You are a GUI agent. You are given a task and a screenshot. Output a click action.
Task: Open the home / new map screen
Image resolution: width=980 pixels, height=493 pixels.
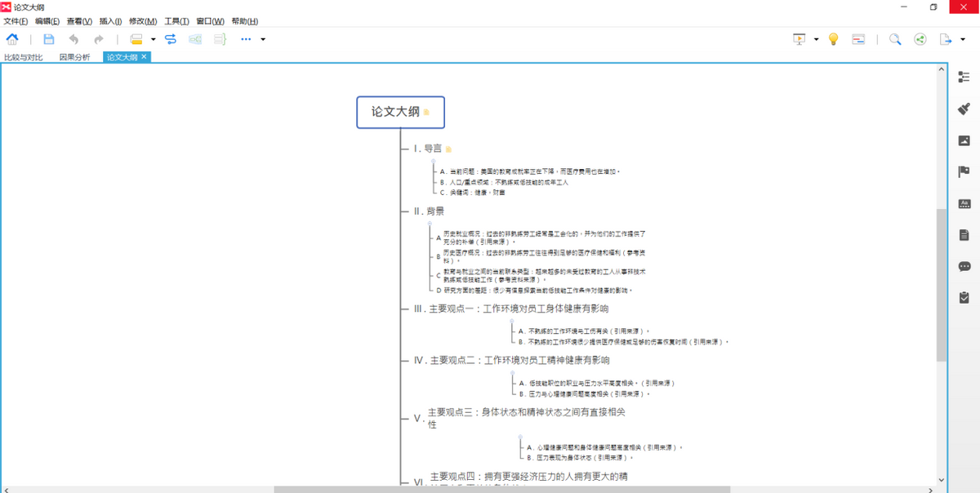[x=12, y=38]
